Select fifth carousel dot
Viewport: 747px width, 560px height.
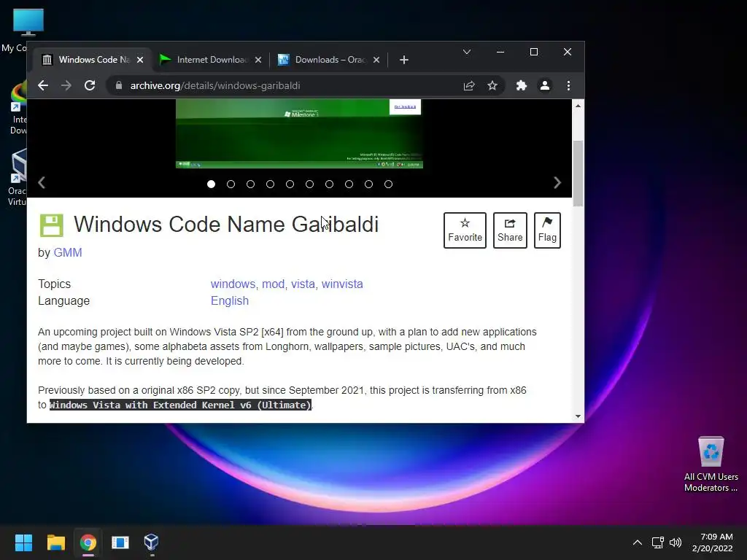(x=290, y=184)
